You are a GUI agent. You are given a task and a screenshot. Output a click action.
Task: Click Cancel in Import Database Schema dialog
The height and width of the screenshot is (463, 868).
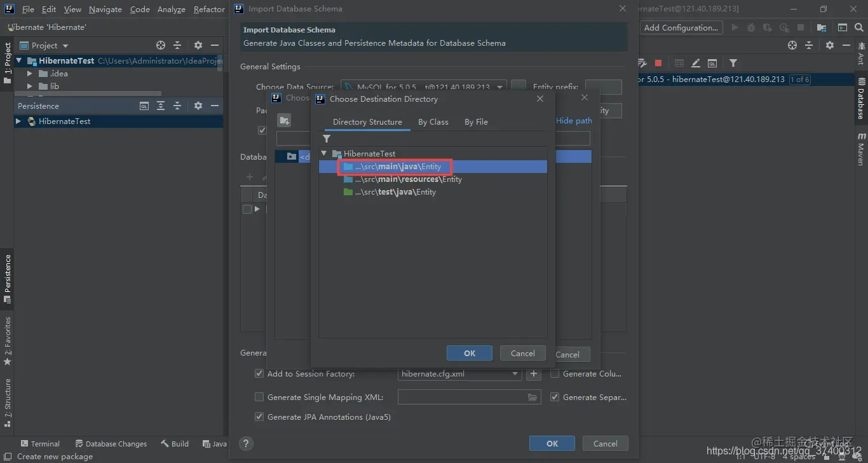point(605,443)
